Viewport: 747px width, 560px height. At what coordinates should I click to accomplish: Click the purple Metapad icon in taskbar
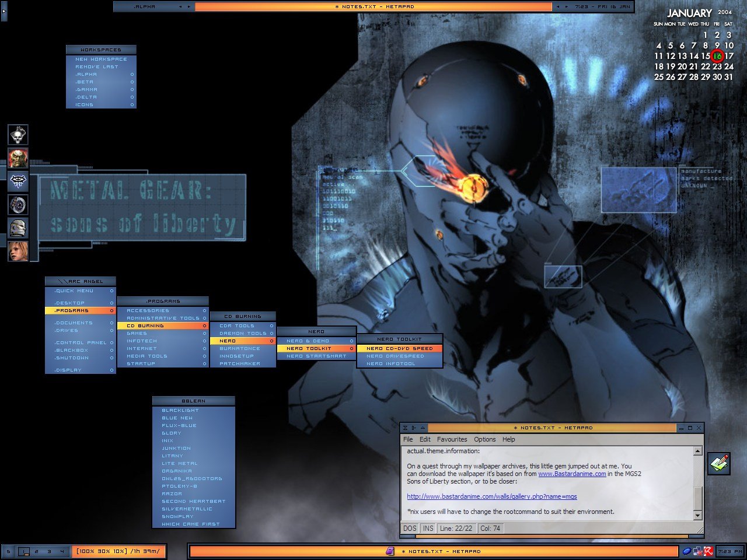[391, 551]
